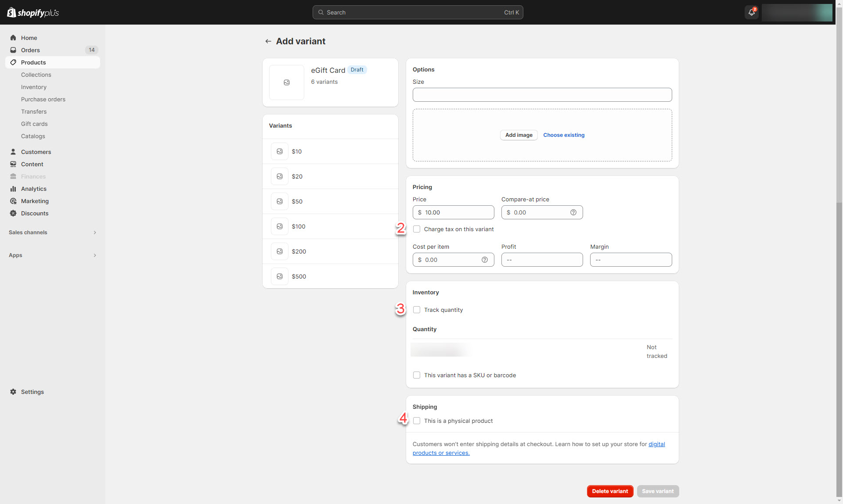Click the Customers person icon
This screenshot has width=843, height=504.
13,152
